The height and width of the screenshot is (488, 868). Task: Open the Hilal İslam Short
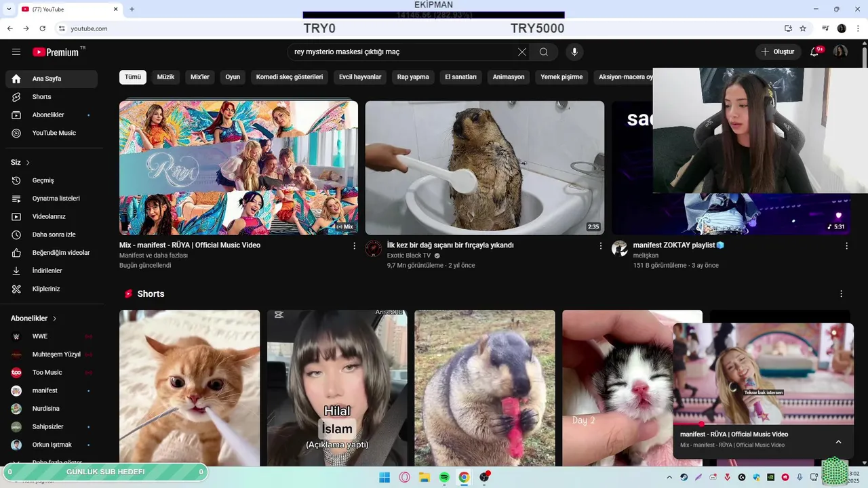tap(337, 388)
